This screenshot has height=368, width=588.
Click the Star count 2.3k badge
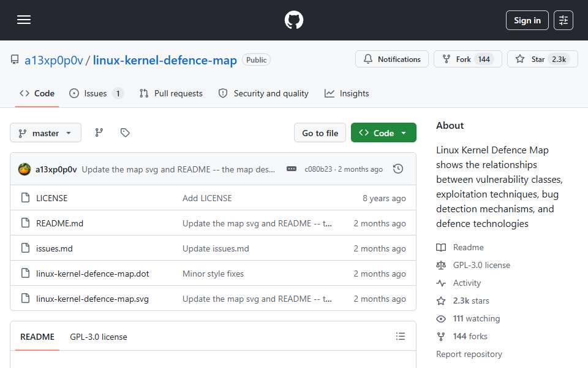coord(559,59)
